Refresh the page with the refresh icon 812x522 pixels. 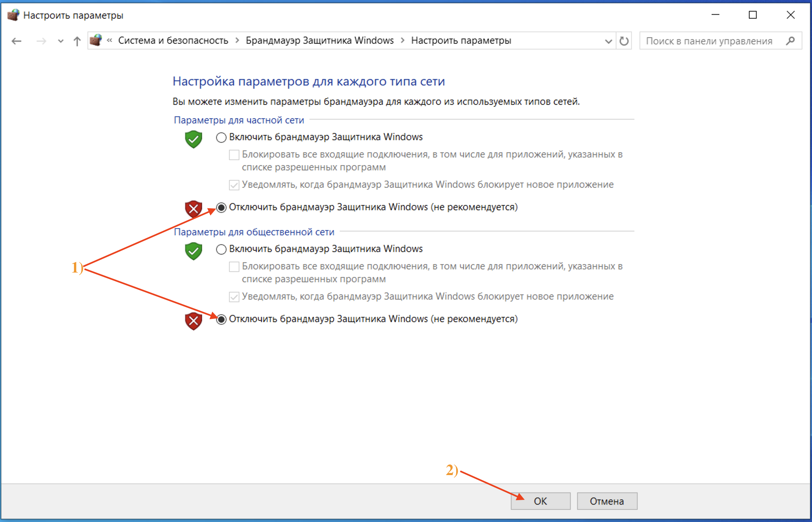(x=624, y=41)
